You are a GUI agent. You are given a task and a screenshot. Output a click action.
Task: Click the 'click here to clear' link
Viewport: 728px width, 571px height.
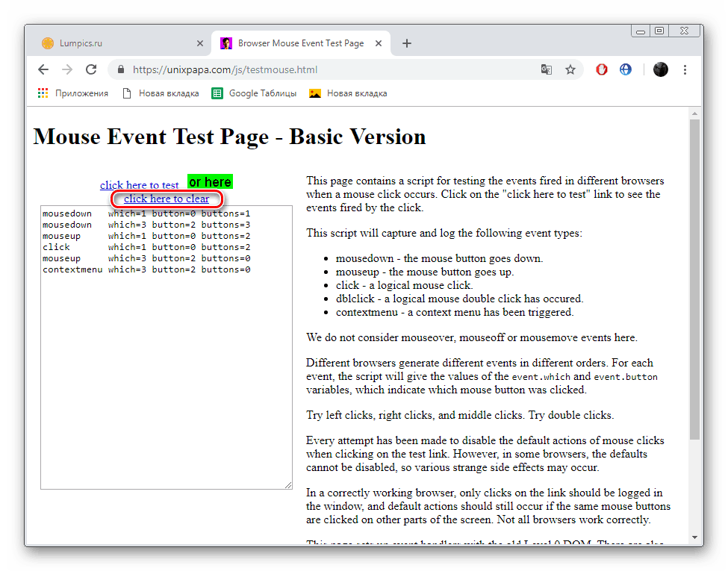167,199
